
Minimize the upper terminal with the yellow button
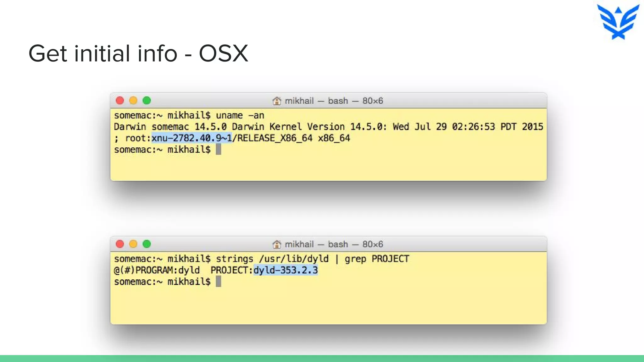pyautogui.click(x=133, y=101)
